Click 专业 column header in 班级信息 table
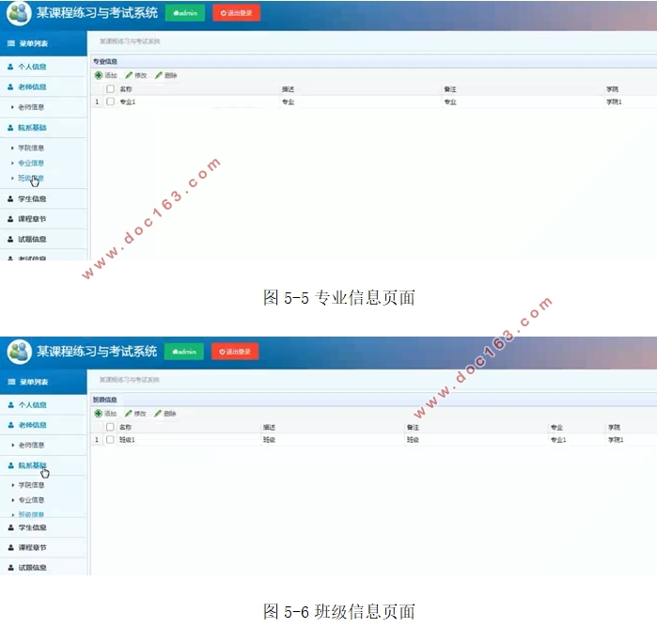This screenshot has height=644, width=657. click(556, 428)
